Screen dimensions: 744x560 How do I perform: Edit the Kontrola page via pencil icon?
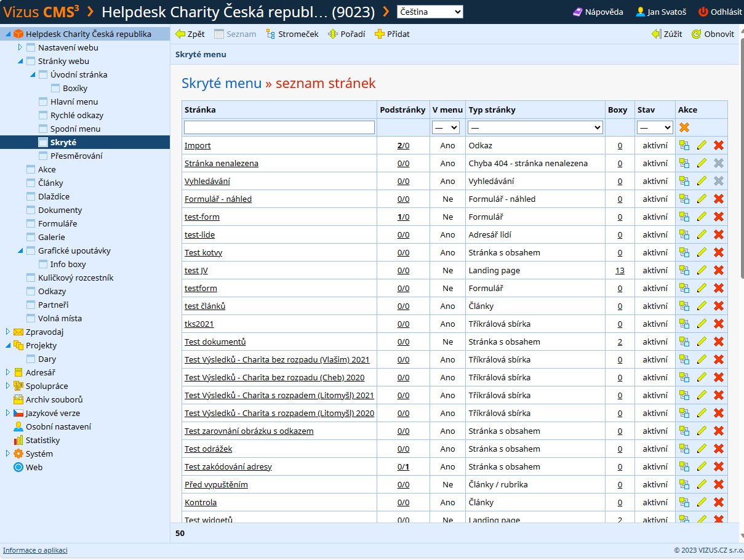click(x=702, y=503)
